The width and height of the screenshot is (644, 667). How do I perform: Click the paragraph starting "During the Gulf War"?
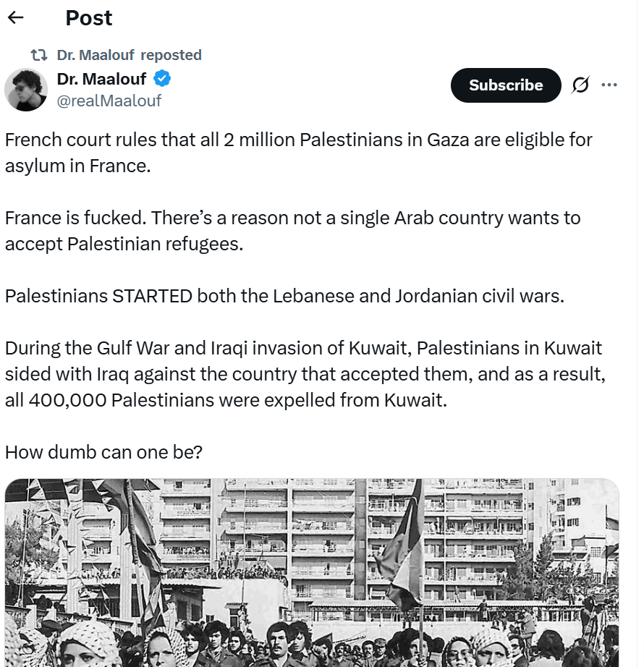click(x=303, y=374)
